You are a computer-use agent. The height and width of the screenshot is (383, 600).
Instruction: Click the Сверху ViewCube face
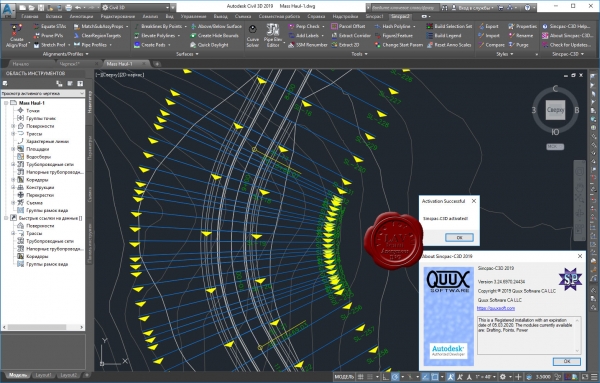[555, 110]
